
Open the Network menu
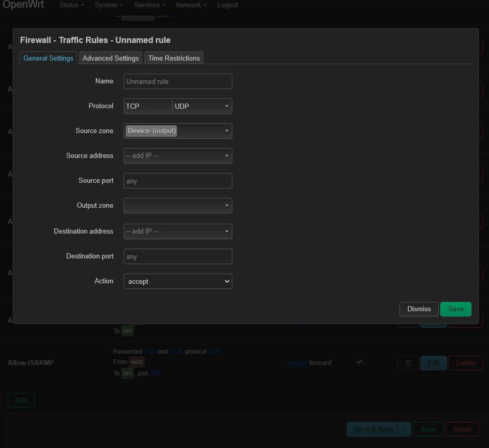coord(191,5)
